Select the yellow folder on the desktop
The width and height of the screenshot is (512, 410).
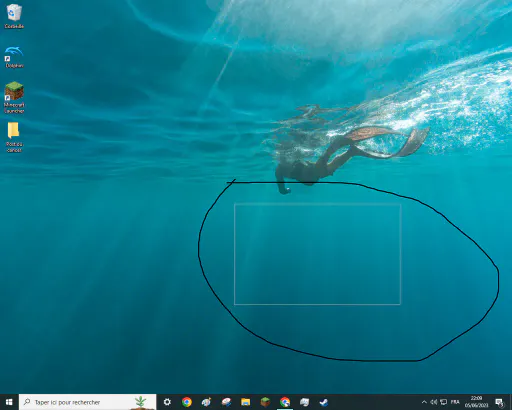[14, 137]
